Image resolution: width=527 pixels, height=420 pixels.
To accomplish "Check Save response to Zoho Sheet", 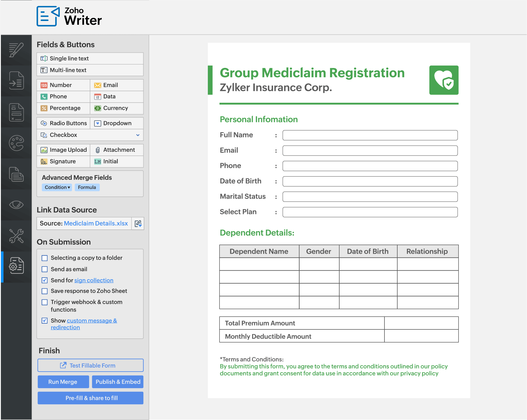I will pos(45,291).
